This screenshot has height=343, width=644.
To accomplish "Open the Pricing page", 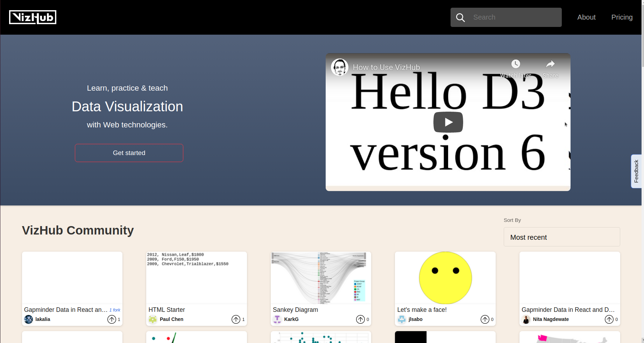I will pyautogui.click(x=622, y=17).
